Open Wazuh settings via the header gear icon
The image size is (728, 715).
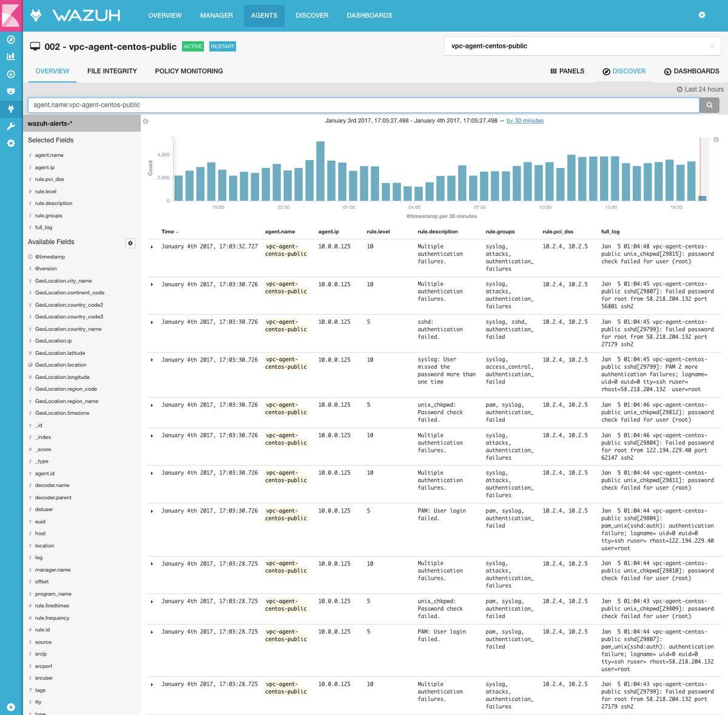pyautogui.click(x=702, y=15)
